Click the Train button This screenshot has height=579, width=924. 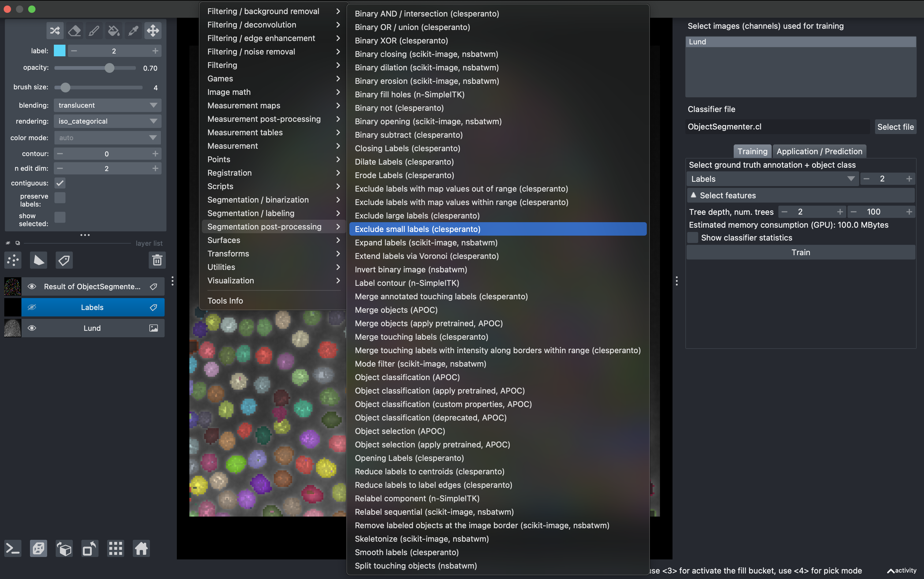[x=801, y=252]
